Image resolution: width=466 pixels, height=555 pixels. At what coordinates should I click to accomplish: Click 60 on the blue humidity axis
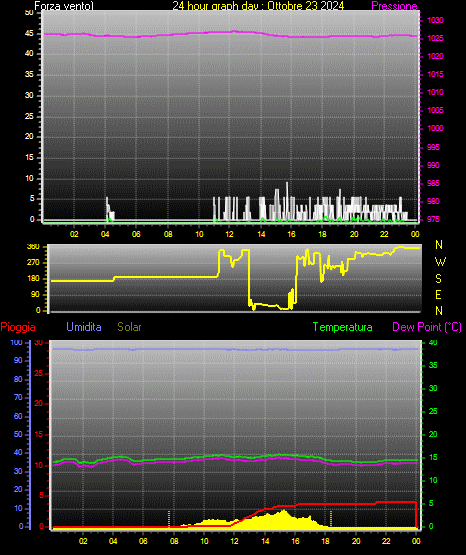click(18, 416)
